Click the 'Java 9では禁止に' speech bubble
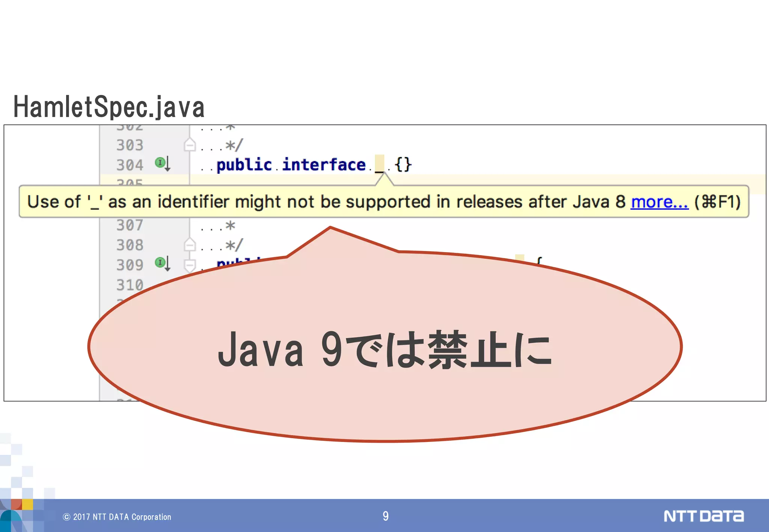 (x=384, y=349)
